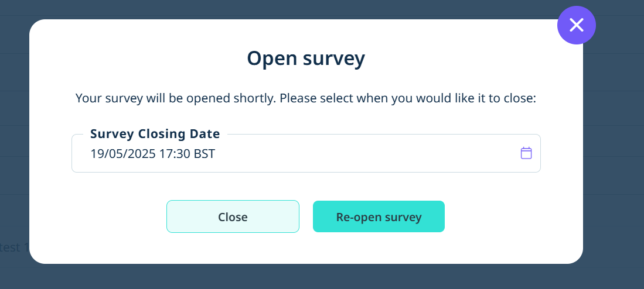Focus the Survey Closing Date field
Image resolution: width=644 pixels, height=289 pixels.
point(306,153)
